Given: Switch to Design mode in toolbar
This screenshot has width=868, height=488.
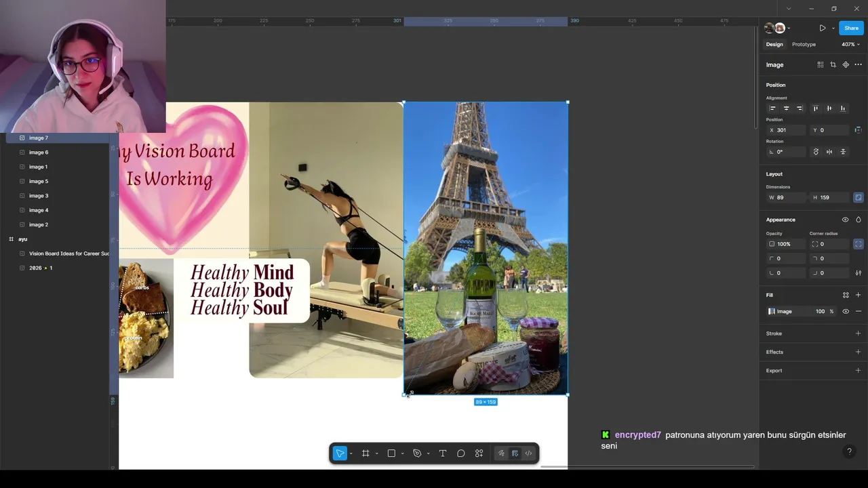Looking at the screenshot, I should tap(515, 453).
